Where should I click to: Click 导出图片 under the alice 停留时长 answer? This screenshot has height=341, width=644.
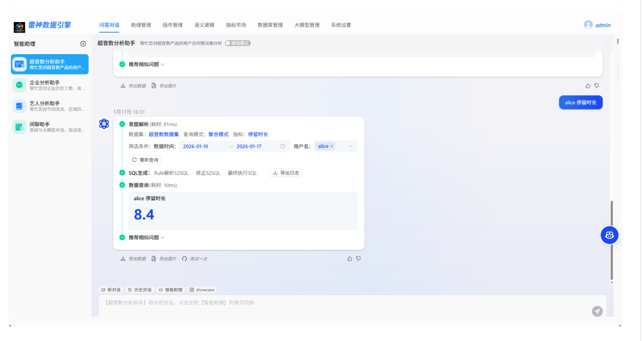[164, 259]
